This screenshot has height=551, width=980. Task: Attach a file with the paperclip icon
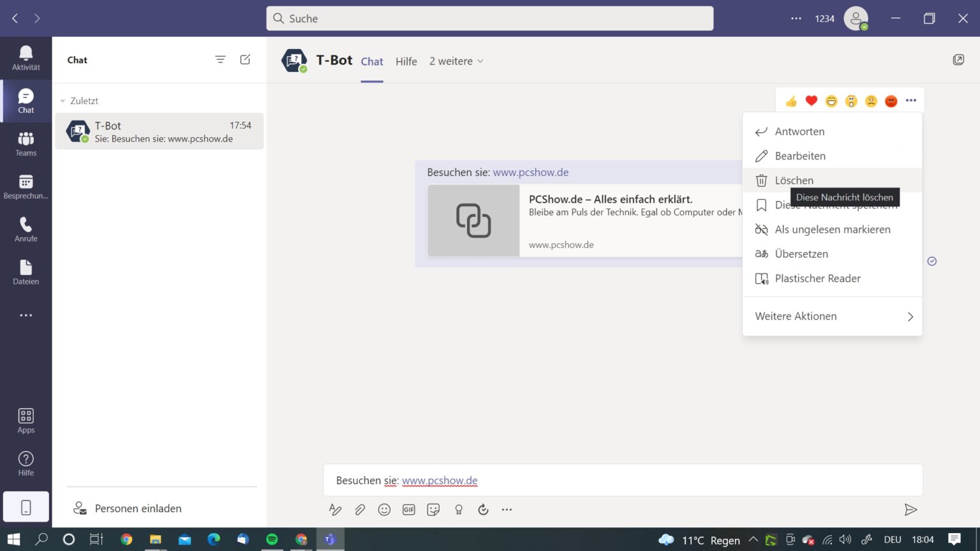click(360, 509)
